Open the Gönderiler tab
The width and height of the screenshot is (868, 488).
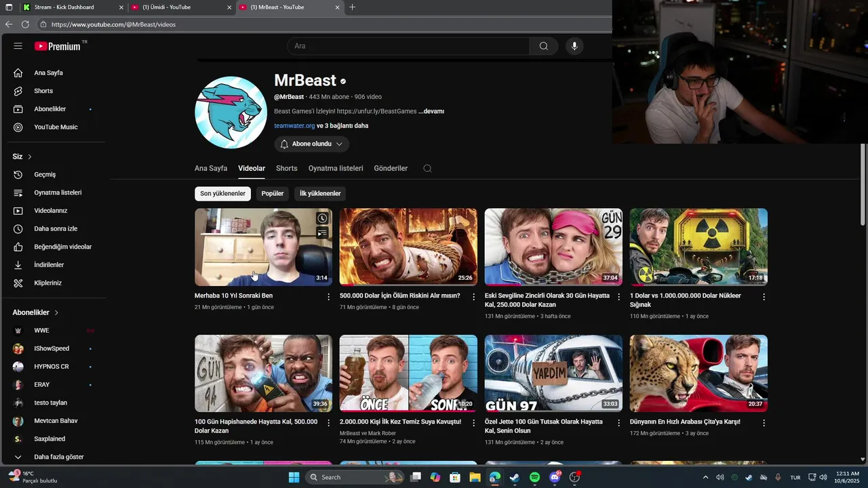point(391,168)
